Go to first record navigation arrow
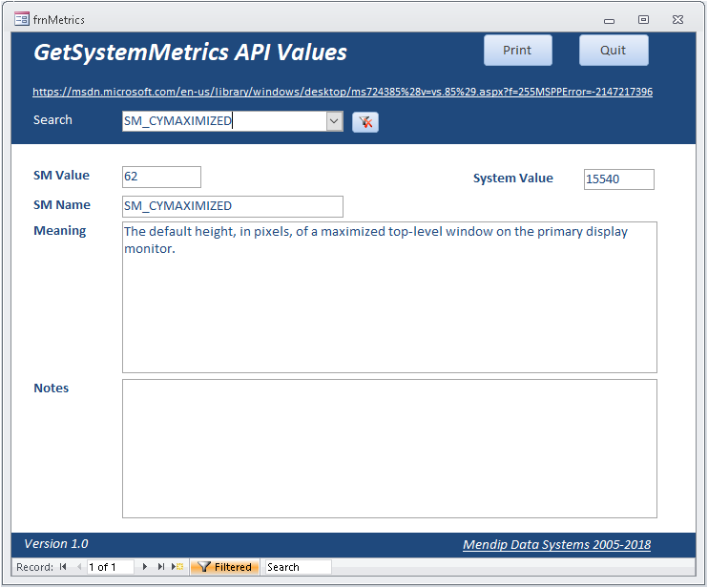This screenshot has width=708, height=588. (63, 567)
